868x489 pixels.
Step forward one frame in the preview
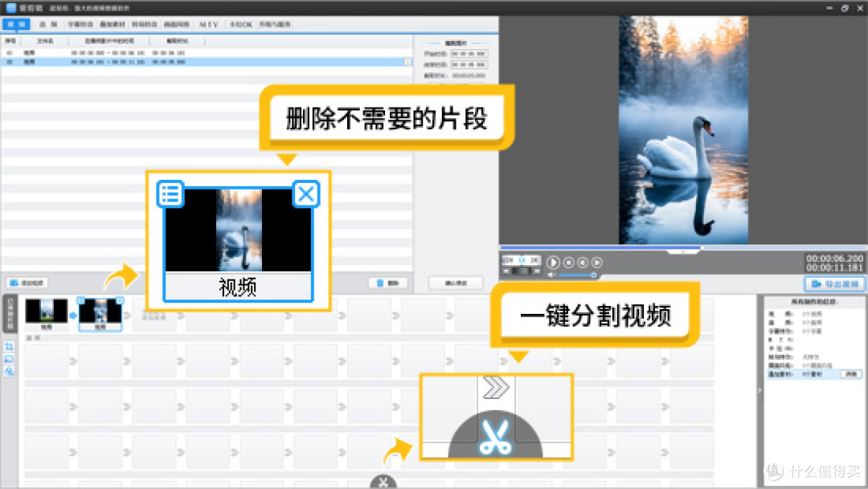pyautogui.click(x=596, y=263)
